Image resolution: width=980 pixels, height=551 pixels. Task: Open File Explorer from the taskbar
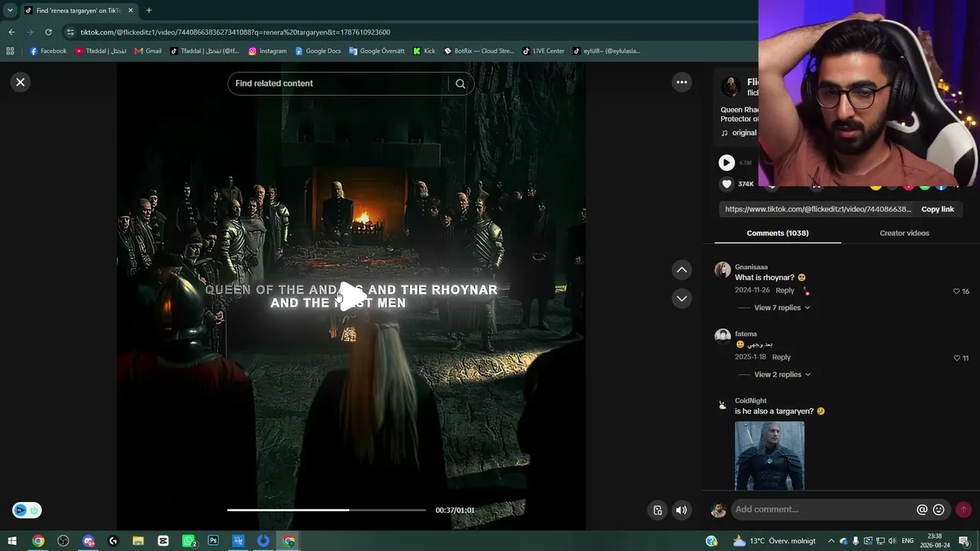click(x=138, y=541)
